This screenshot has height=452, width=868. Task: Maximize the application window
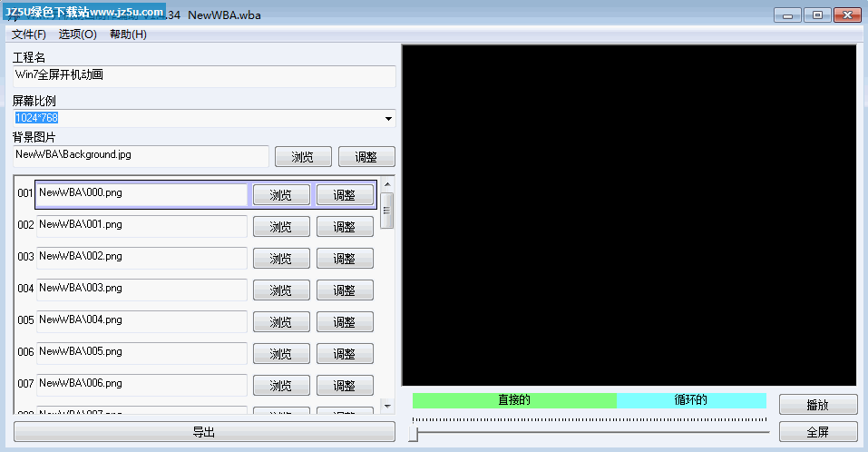coord(817,15)
